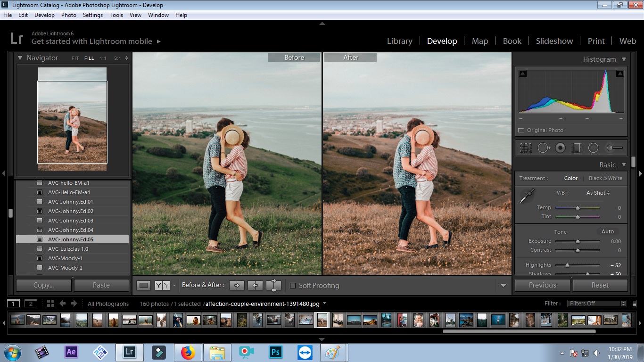This screenshot has height=362, width=644.
Task: Set treatment to Black & White
Action: pyautogui.click(x=605, y=178)
